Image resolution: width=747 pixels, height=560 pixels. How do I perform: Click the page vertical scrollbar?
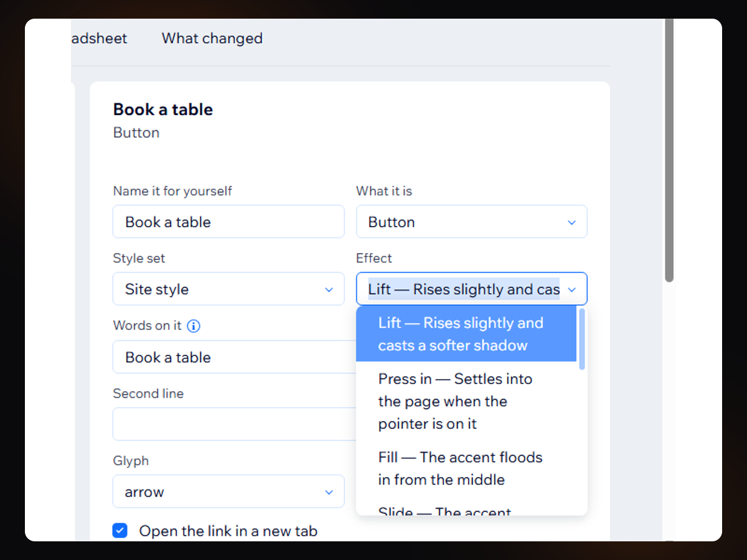[x=669, y=151]
